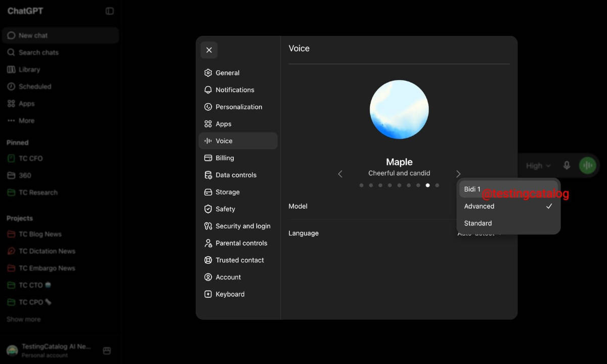Open the Storage settings tab
Viewport: 607px width, 364px height.
(x=238, y=192)
